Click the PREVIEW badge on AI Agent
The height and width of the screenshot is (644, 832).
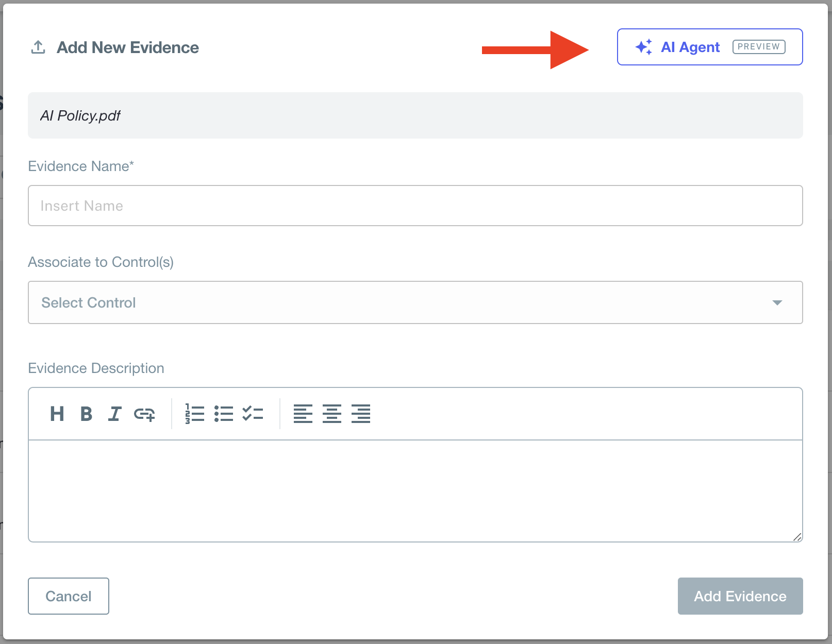pos(759,47)
